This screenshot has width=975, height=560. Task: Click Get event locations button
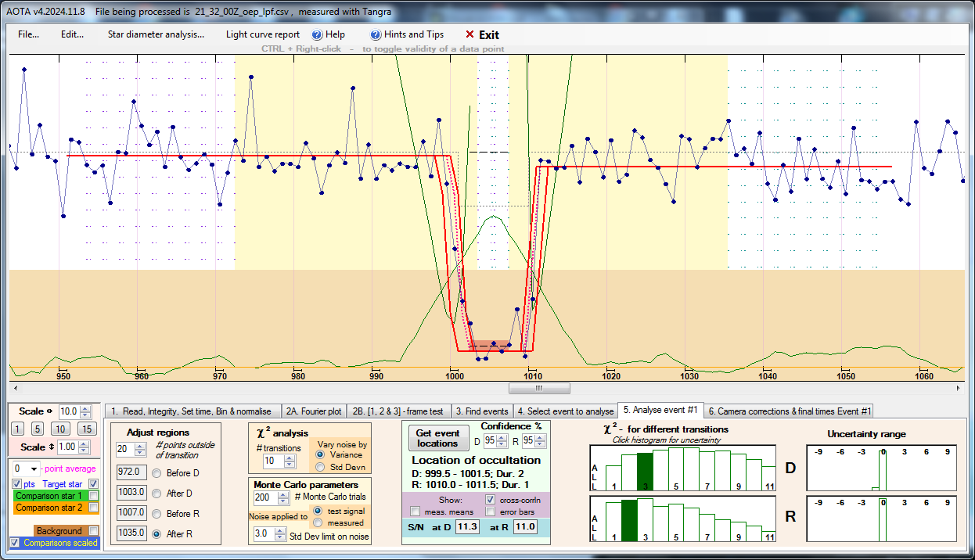click(437, 438)
